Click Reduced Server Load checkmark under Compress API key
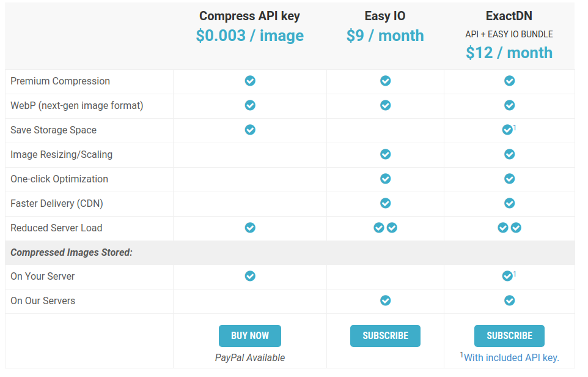This screenshot has width=588, height=377. click(x=250, y=228)
